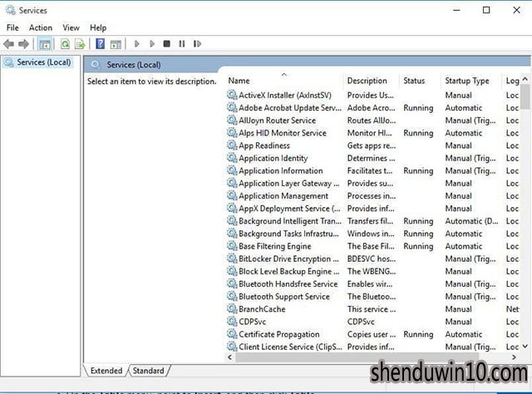Click the gear icon beside ActiveX Installer
Screen dimensions: 532x394
coord(232,95)
